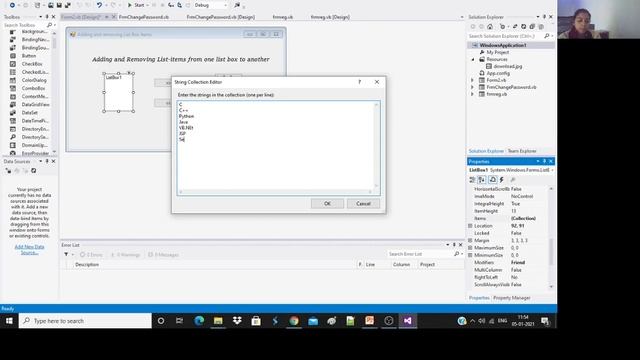Screen dimensions: 640x360
Task: Click the Search Toolbox field
Action: click(28, 25)
